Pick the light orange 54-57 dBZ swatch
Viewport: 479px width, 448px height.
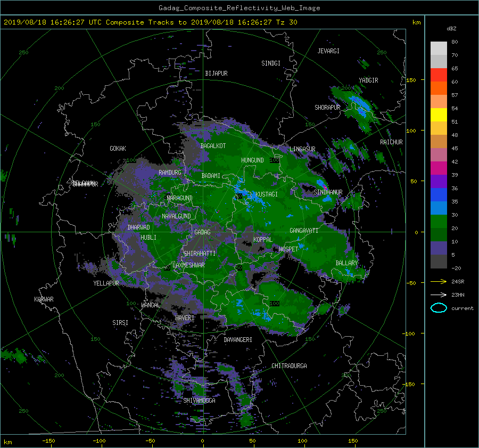439,102
